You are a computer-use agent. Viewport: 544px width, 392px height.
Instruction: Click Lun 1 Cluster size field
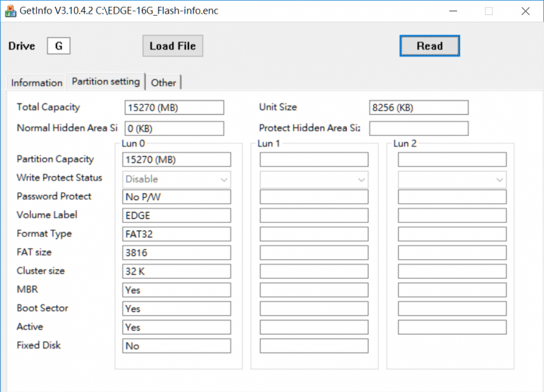(314, 271)
